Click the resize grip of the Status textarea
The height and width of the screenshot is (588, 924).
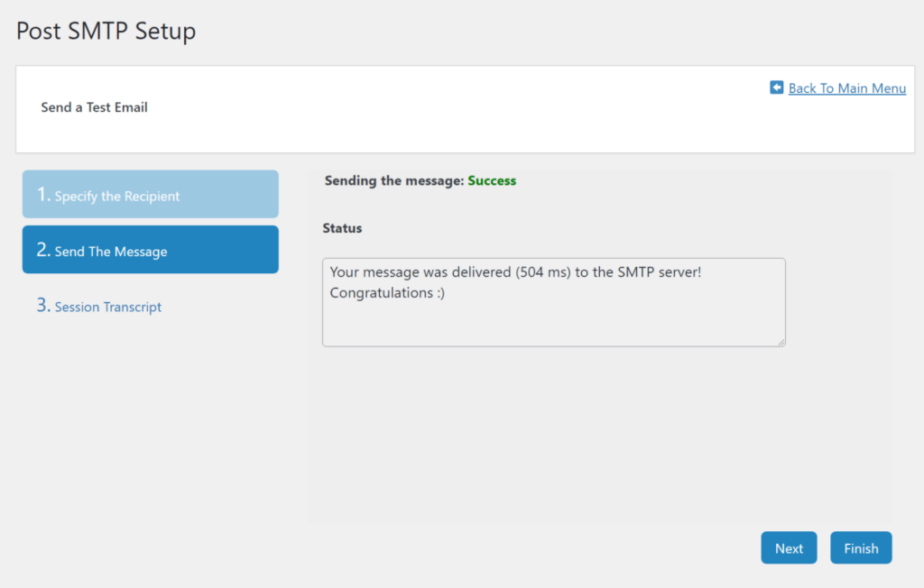click(x=781, y=341)
